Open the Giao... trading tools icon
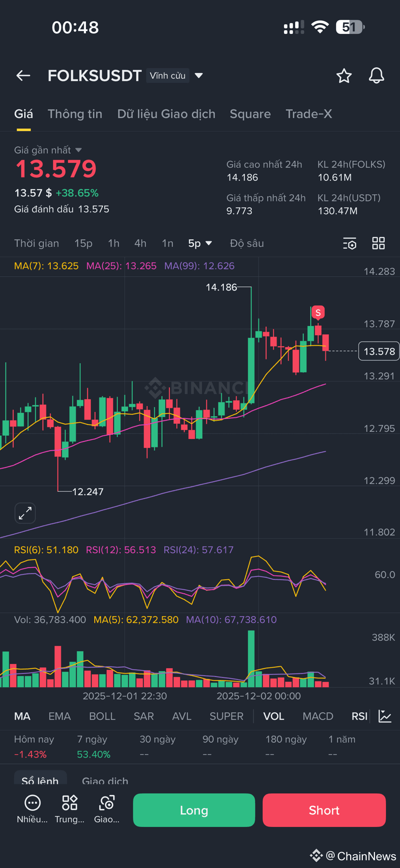Screen dimensions: 400x868 [x=107, y=809]
